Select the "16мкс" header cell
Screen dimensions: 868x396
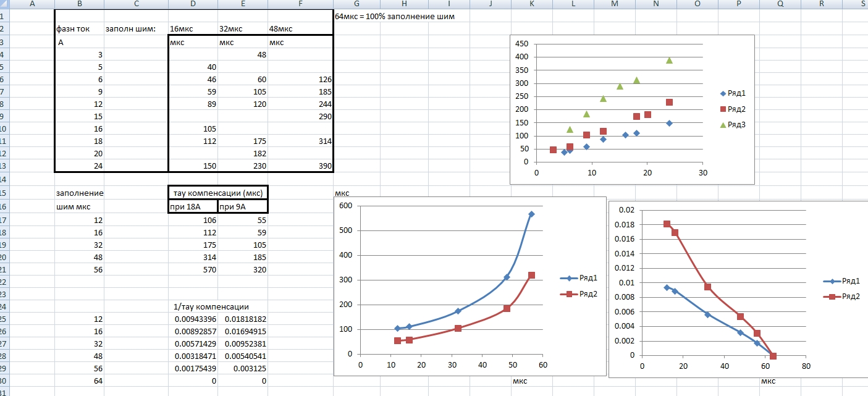pyautogui.click(x=193, y=29)
